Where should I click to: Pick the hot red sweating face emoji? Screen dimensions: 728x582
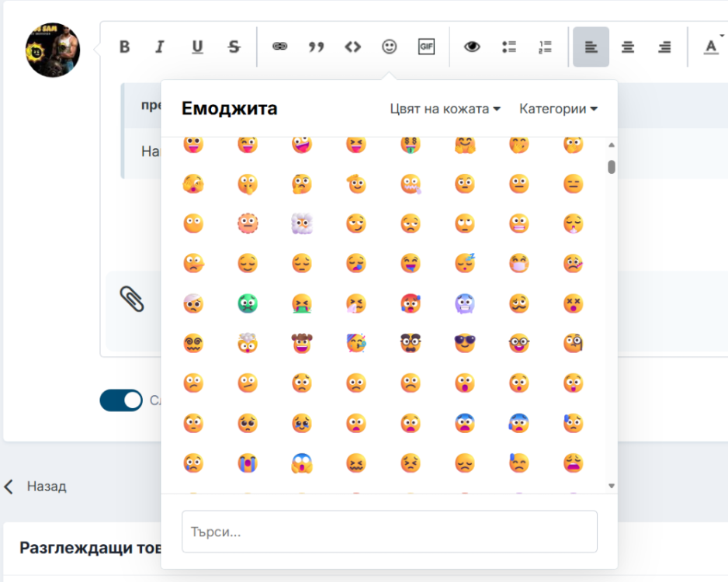411,304
